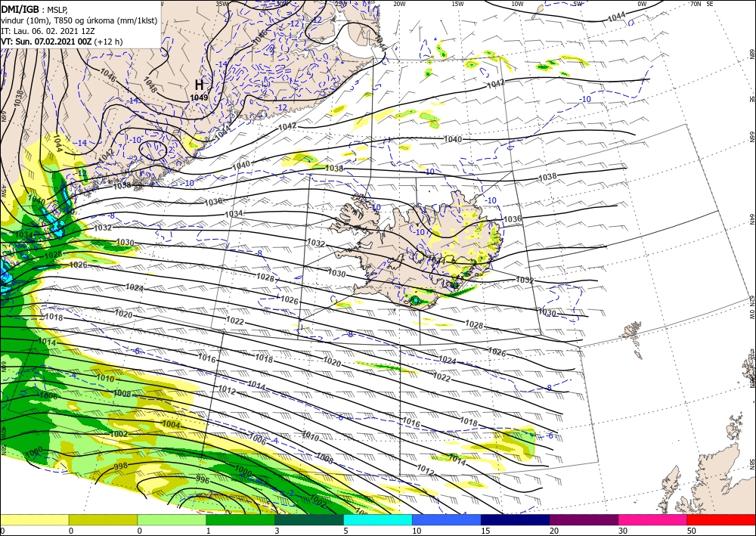Screen dimensions: 756x536
Task: Click the "vindur (10m), T850 og úrkoma" line
Action: click(x=79, y=20)
